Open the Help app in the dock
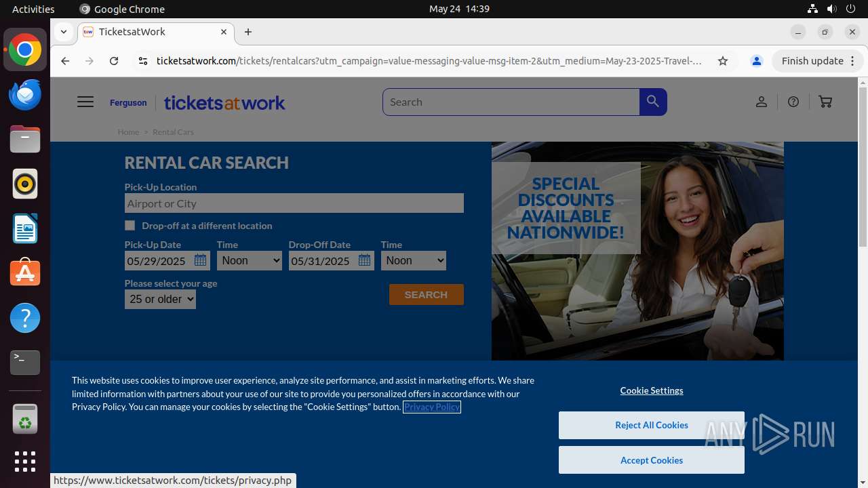 pyautogui.click(x=25, y=318)
